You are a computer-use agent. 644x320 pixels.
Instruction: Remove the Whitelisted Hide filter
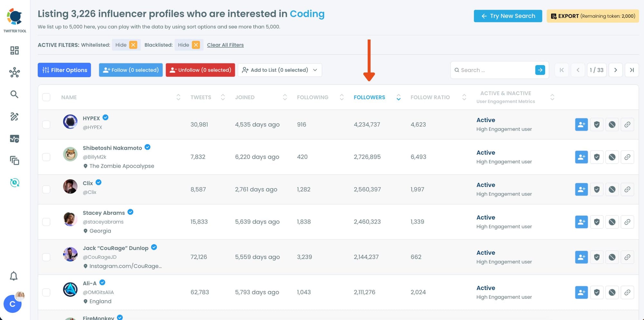(133, 45)
